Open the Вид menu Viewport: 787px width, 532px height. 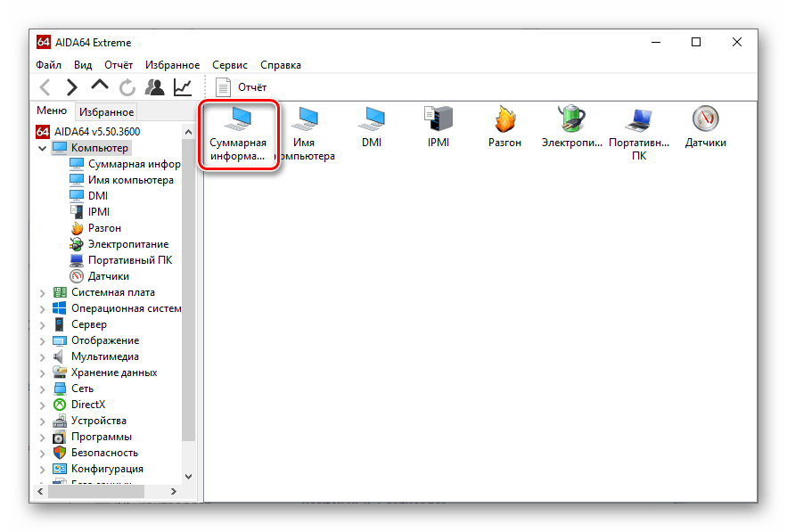pos(83,65)
